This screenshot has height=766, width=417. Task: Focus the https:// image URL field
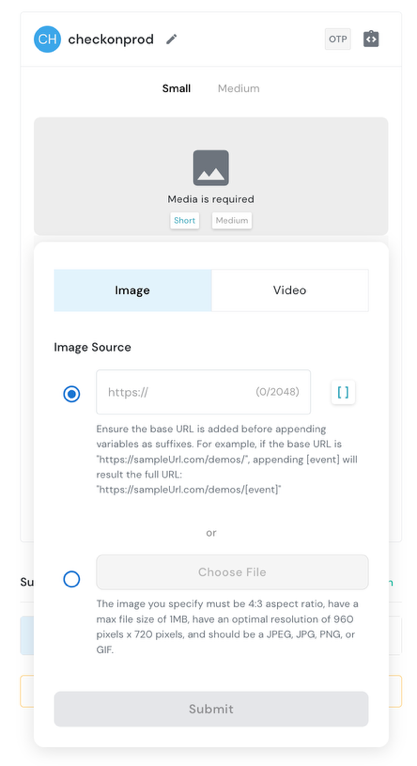tap(204, 392)
